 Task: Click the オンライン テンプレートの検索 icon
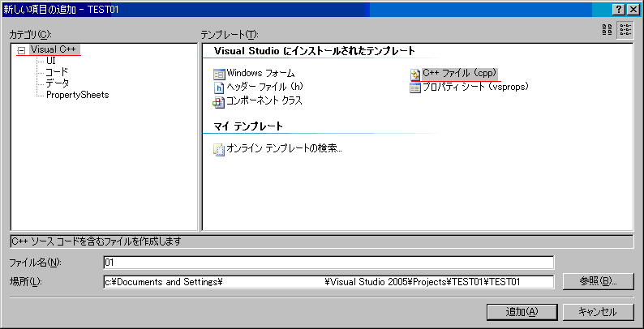tap(219, 150)
